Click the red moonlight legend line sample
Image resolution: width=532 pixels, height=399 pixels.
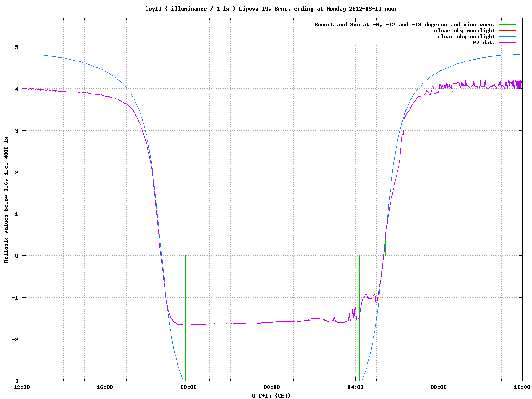(x=508, y=31)
